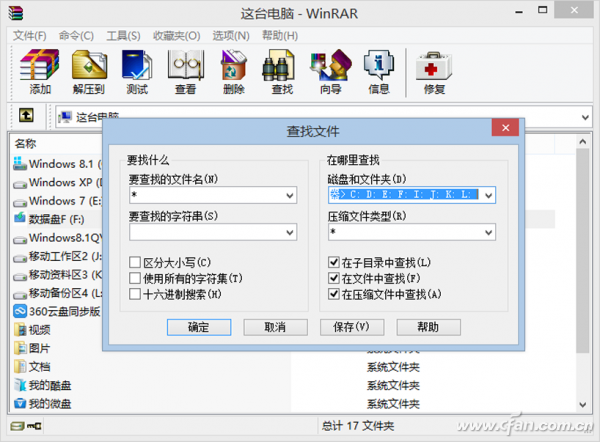Click the 查看 (View) toolbar icon
600x442 pixels.
click(186, 65)
